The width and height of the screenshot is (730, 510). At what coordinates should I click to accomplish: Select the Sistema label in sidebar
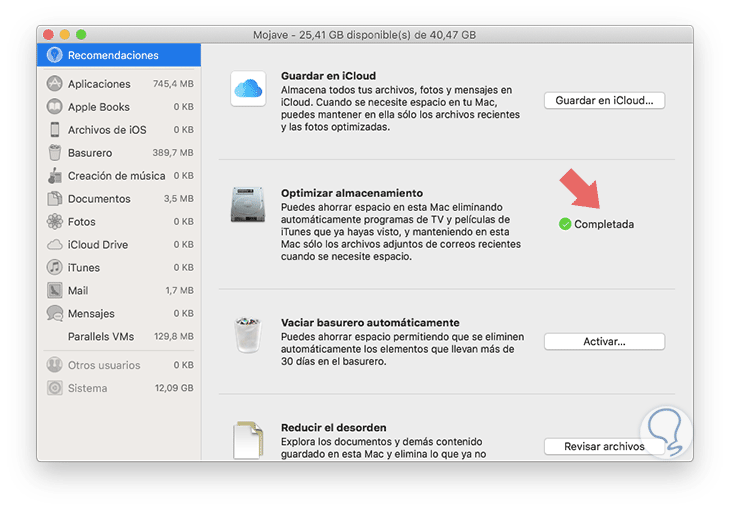(x=88, y=388)
